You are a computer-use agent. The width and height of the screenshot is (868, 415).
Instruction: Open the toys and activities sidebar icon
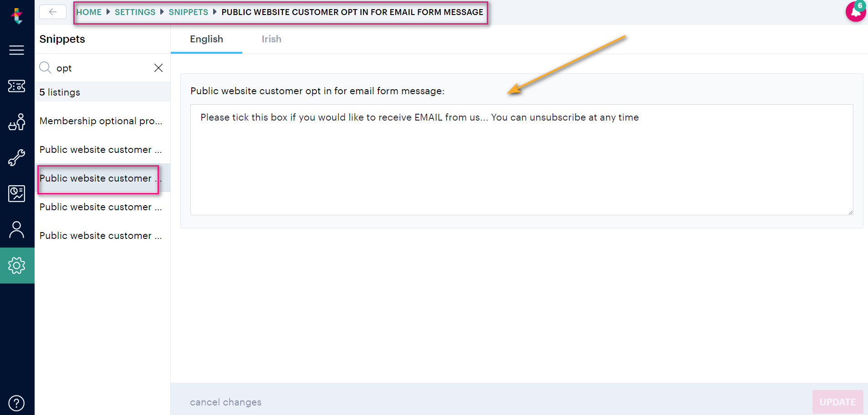coord(17,122)
